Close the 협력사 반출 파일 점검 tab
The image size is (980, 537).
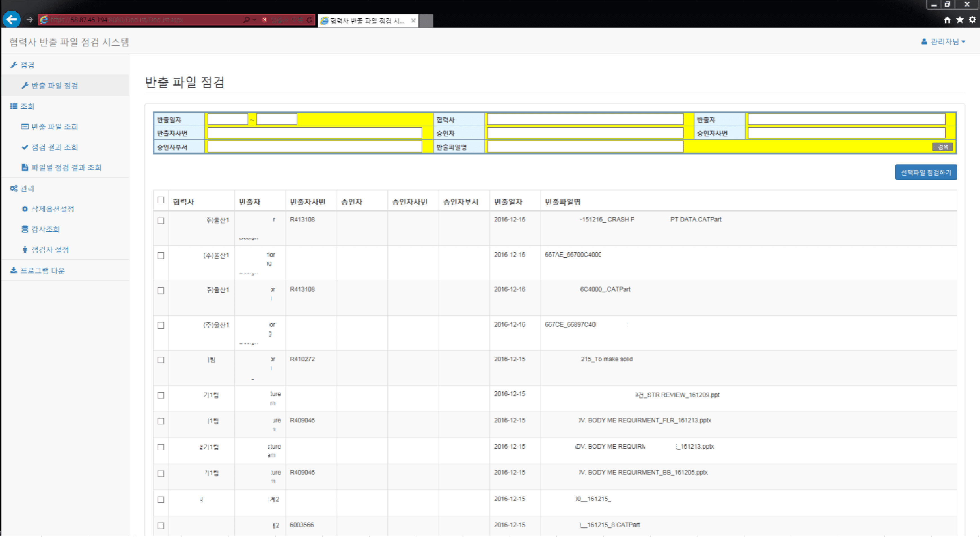coord(413,21)
